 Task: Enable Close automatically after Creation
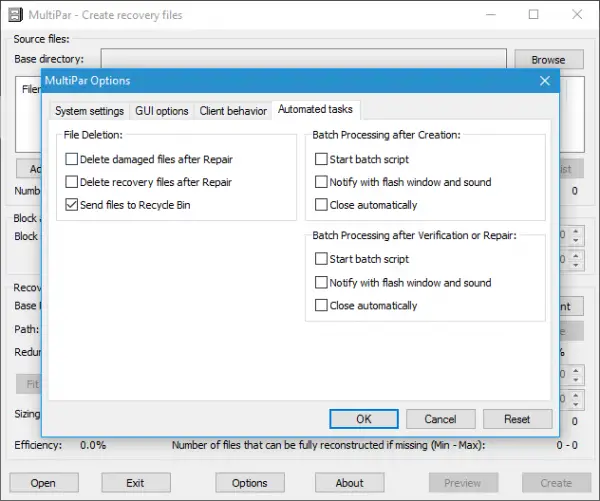pyautogui.click(x=321, y=205)
